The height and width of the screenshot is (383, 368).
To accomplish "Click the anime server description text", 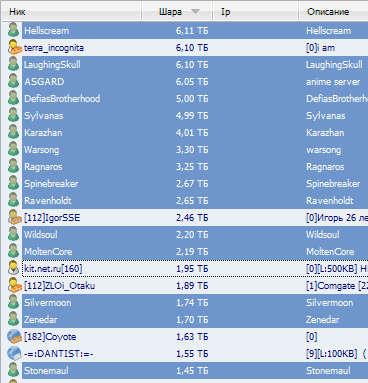I will [x=333, y=82].
